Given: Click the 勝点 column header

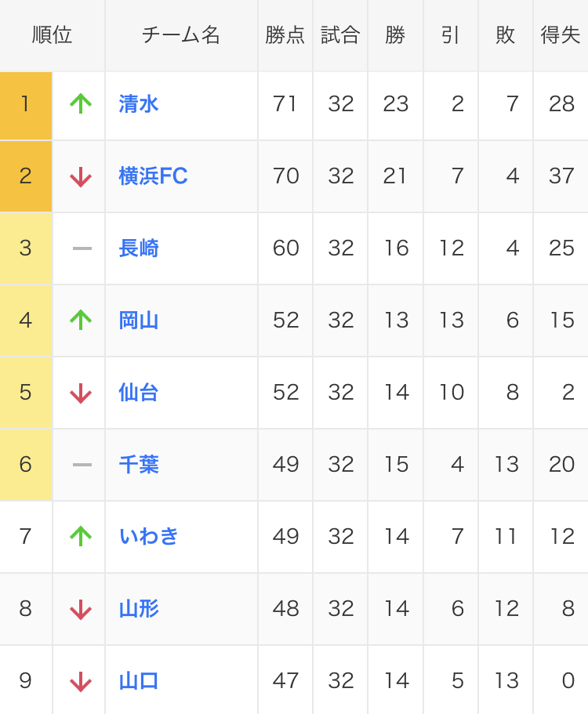Looking at the screenshot, I should [285, 35].
